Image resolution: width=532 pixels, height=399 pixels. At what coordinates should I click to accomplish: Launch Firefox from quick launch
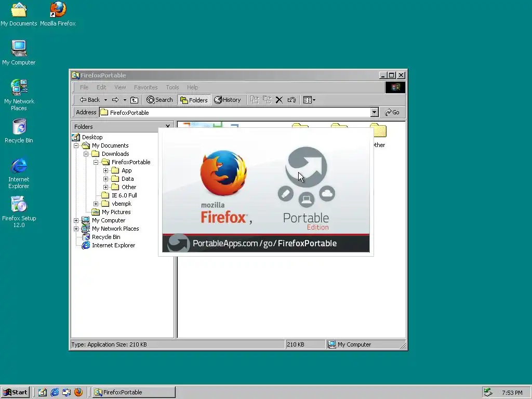click(x=78, y=392)
